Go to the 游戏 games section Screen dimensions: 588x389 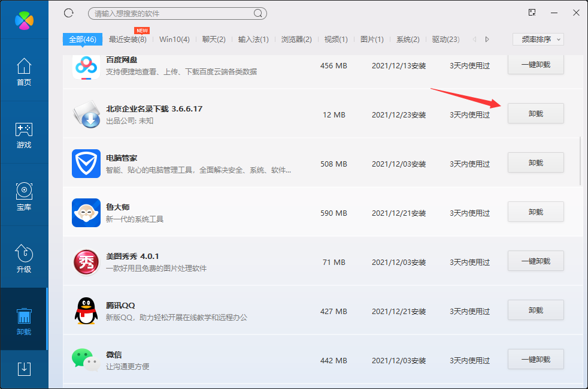(x=24, y=135)
